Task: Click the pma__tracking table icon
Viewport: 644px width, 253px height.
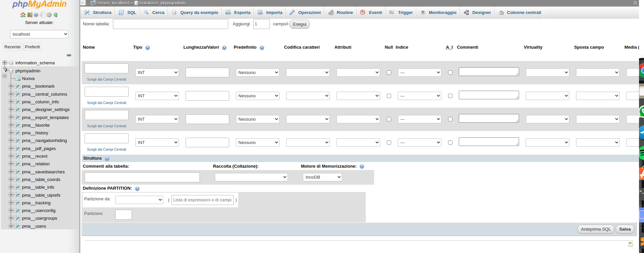Action: pyautogui.click(x=18, y=203)
